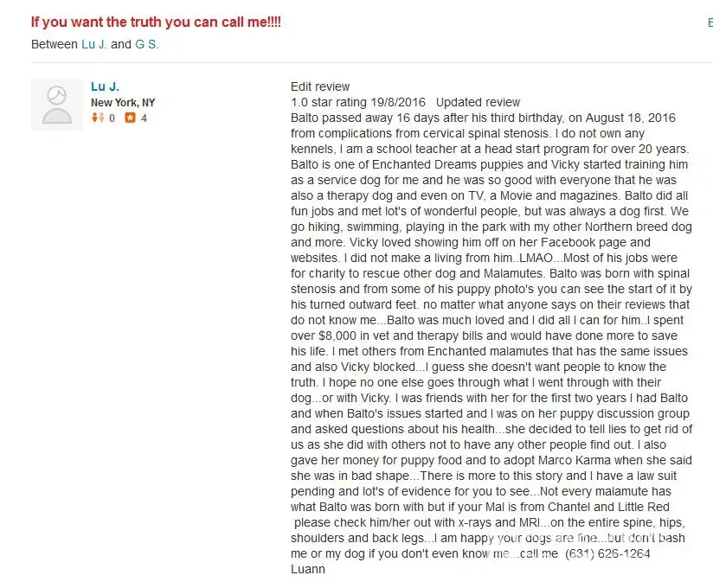
Task: Click the friend count number 0
Action: [x=112, y=118]
